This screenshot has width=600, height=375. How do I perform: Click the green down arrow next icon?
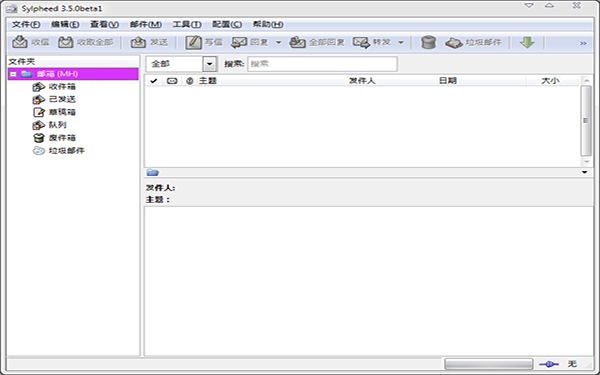pyautogui.click(x=527, y=42)
